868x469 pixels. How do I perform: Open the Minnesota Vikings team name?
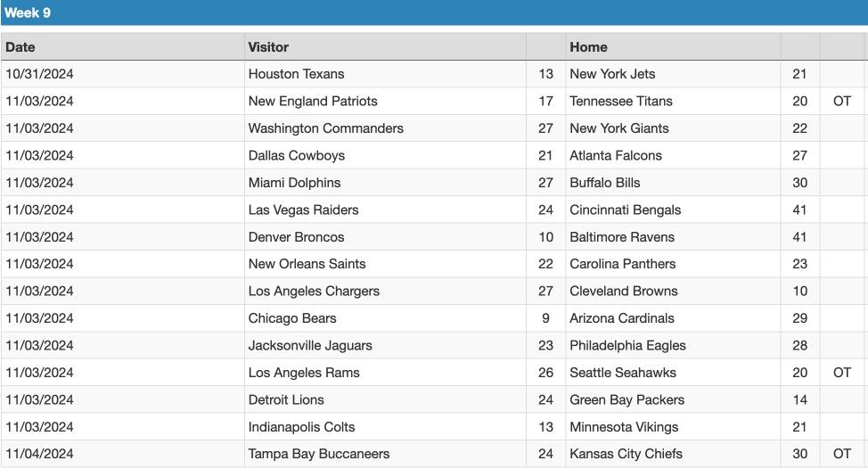click(624, 427)
